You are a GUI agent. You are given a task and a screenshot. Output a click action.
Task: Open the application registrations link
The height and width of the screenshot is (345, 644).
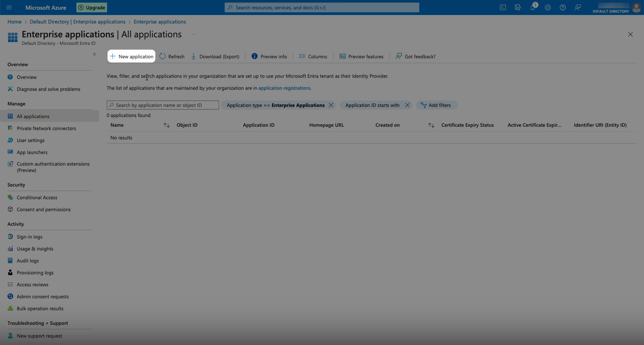point(284,88)
